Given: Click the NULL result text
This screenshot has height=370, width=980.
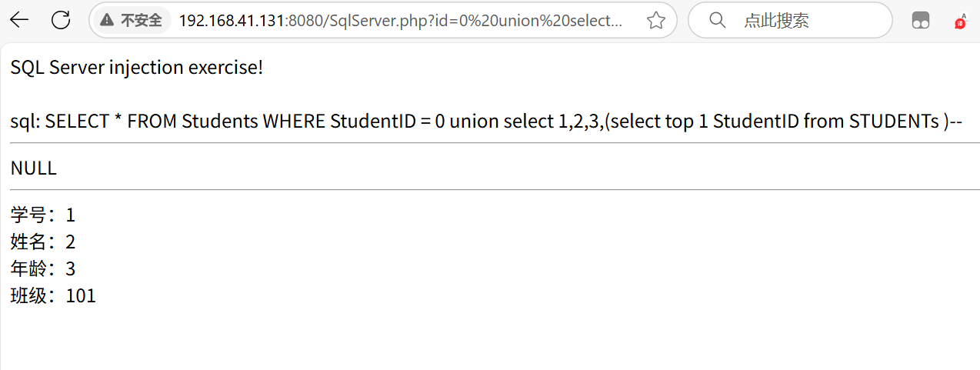Looking at the screenshot, I should point(34,168).
